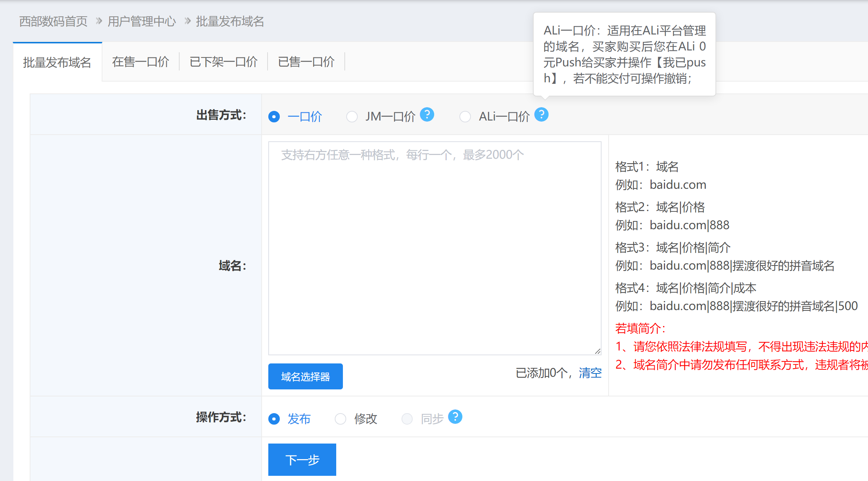Click inside the domain names textarea

click(x=434, y=248)
